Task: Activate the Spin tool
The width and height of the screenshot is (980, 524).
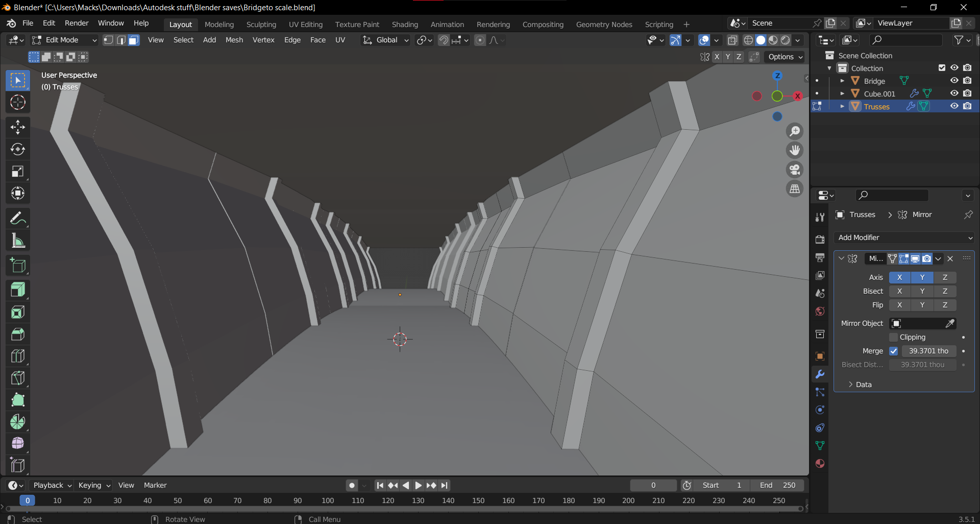Action: (18, 422)
